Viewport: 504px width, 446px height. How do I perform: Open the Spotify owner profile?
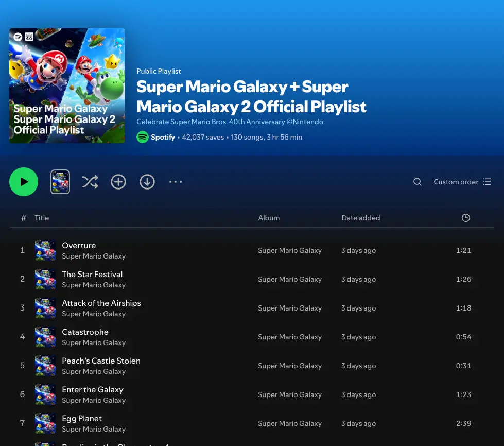(x=163, y=137)
